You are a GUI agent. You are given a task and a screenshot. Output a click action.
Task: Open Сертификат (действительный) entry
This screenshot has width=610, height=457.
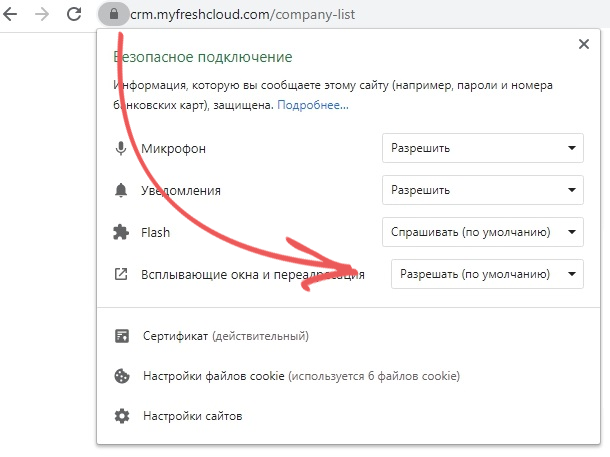coord(226,336)
